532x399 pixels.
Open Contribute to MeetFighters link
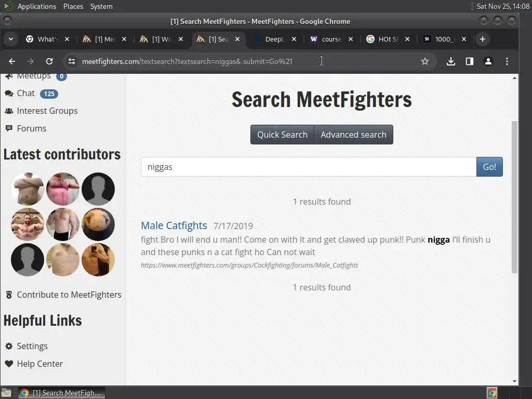pos(69,295)
